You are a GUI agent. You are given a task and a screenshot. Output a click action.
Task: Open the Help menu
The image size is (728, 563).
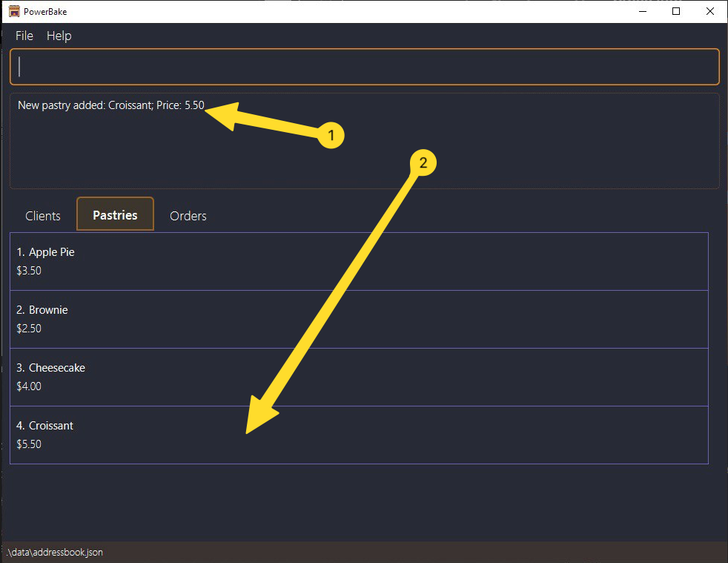click(x=59, y=36)
